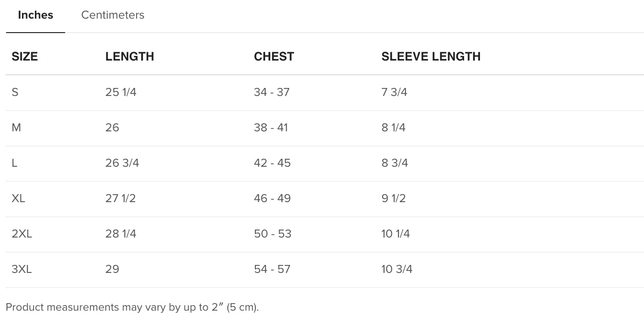Select the Inches tab
This screenshot has height=326, width=644.
pos(35,15)
